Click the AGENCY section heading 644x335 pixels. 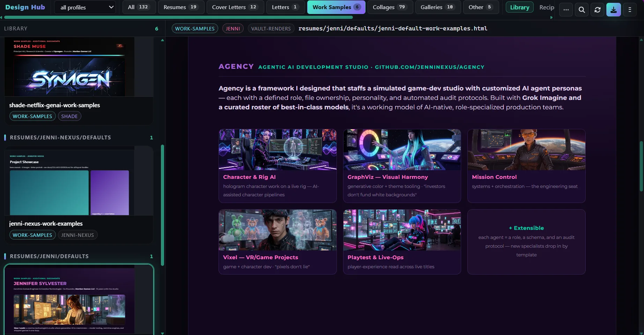[x=236, y=66]
